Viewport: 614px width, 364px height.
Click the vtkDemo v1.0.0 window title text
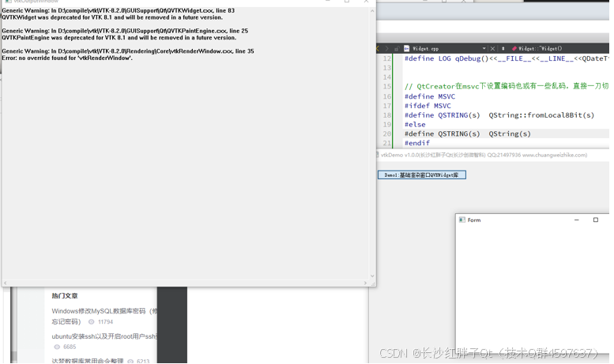tap(484, 155)
